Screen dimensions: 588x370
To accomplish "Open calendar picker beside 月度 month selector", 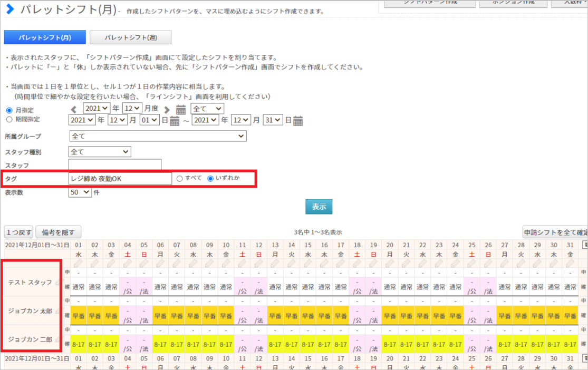I will tap(181, 109).
